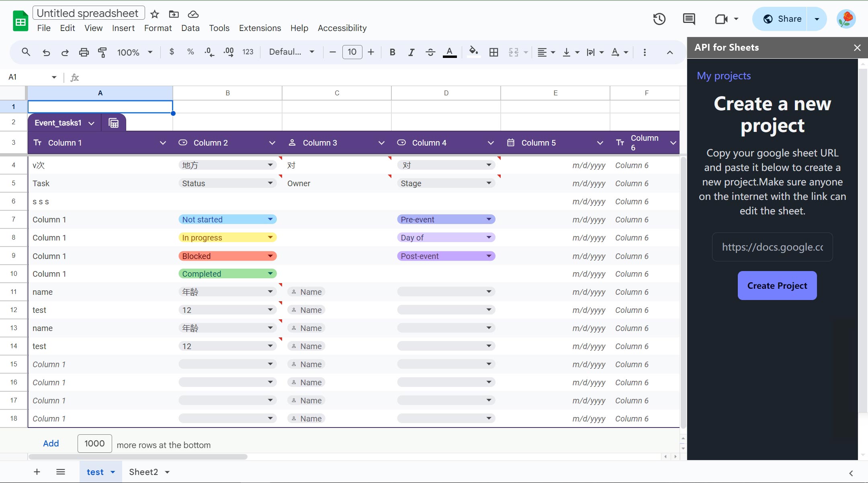Open the zoom level dropdown
The height and width of the screenshot is (483, 868).
click(135, 52)
